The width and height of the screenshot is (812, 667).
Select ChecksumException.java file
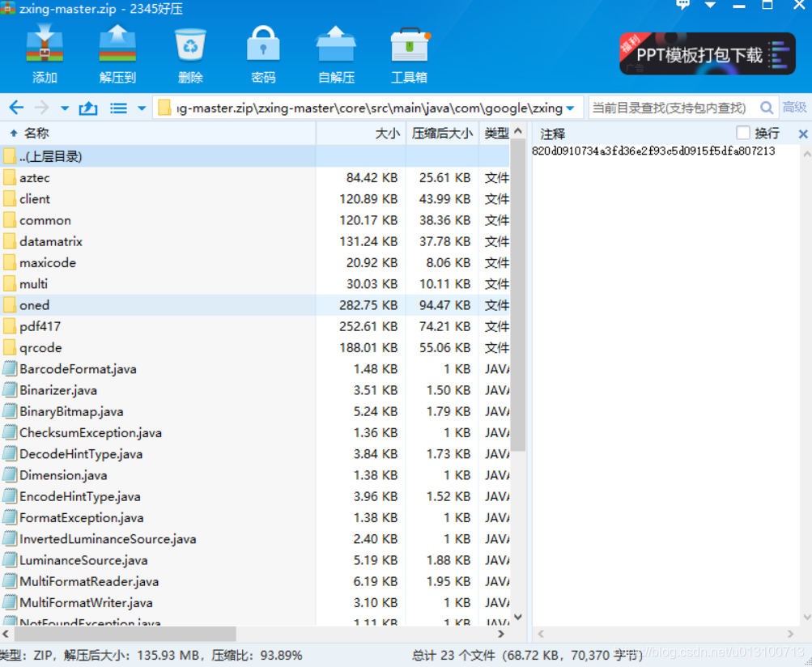coord(255,432)
